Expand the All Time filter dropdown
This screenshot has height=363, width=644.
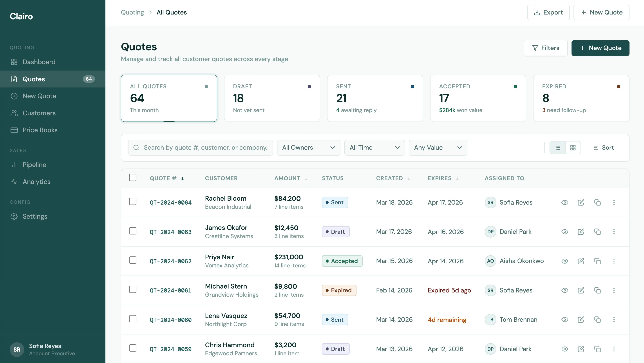[374, 148]
